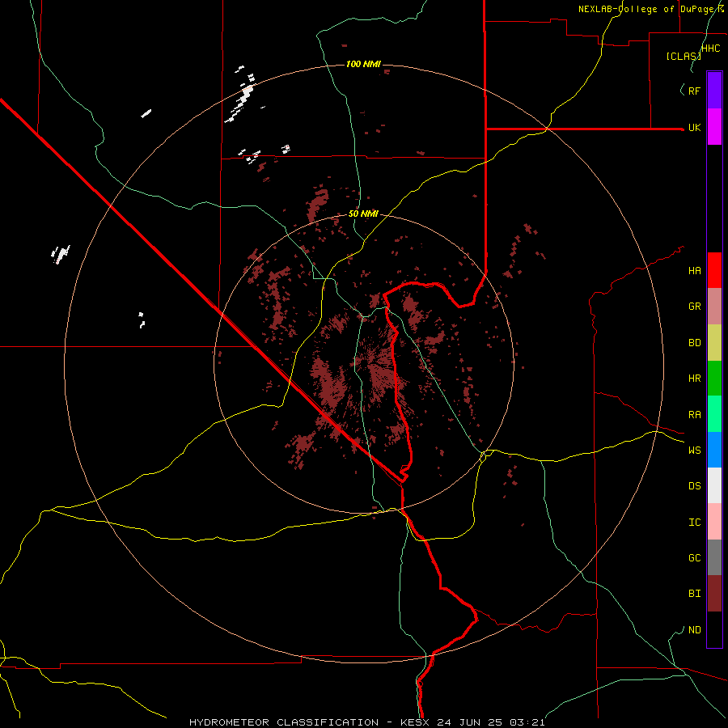
Task: Click the HA red color swatch
Action: pyautogui.click(x=714, y=270)
